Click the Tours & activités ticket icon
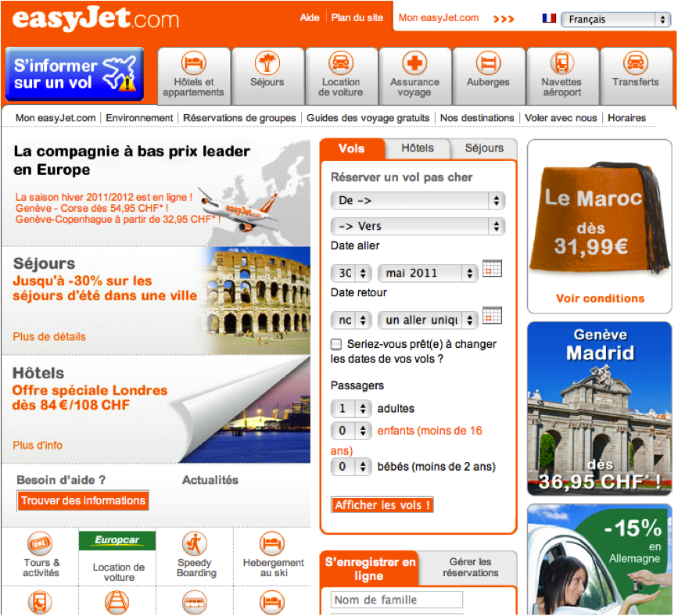Screen dimensions: 678x616 point(40,544)
